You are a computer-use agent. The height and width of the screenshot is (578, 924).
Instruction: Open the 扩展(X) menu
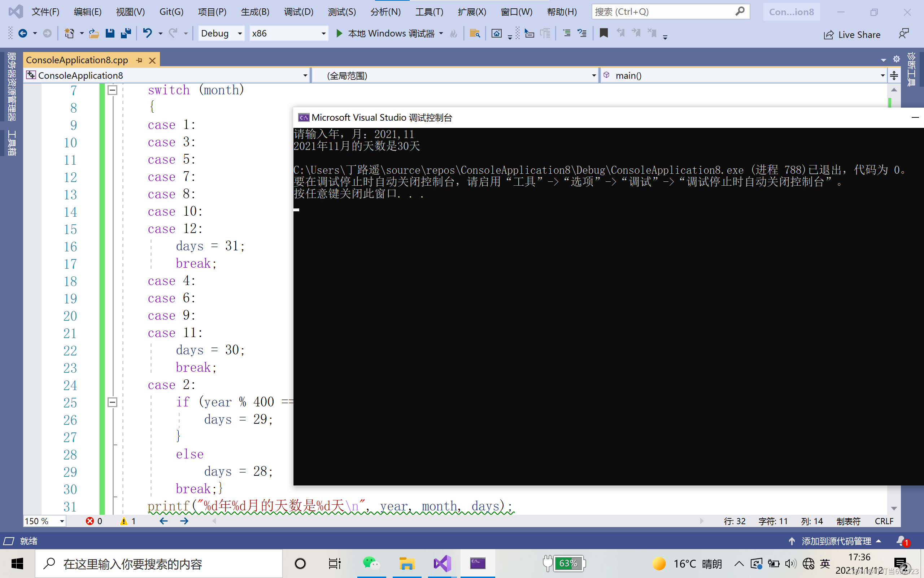(x=472, y=12)
